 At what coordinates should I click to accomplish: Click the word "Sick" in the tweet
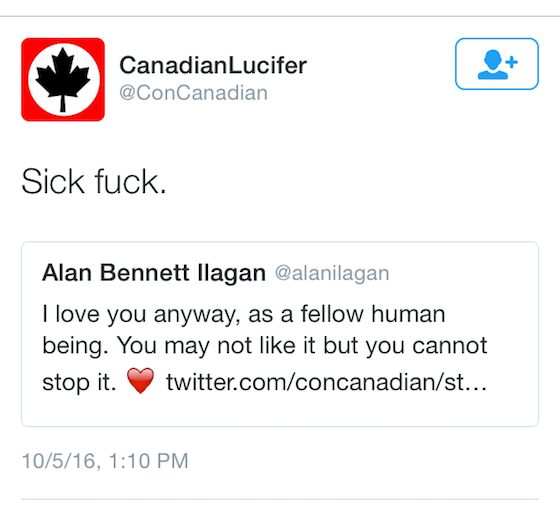53,182
